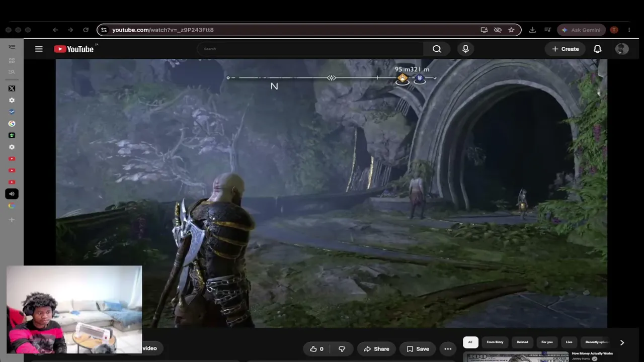644x362 pixels.
Task: Select the green icon tab in the sidebar
Action: tap(12, 135)
